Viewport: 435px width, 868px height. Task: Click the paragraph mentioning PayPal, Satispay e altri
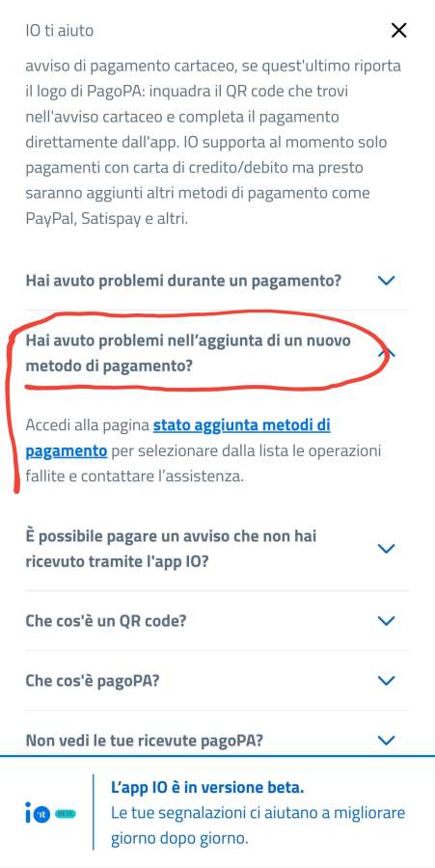(x=213, y=143)
